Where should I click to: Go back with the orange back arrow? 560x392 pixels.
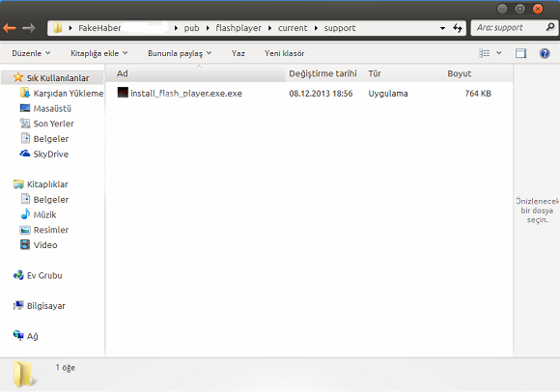coord(10,28)
